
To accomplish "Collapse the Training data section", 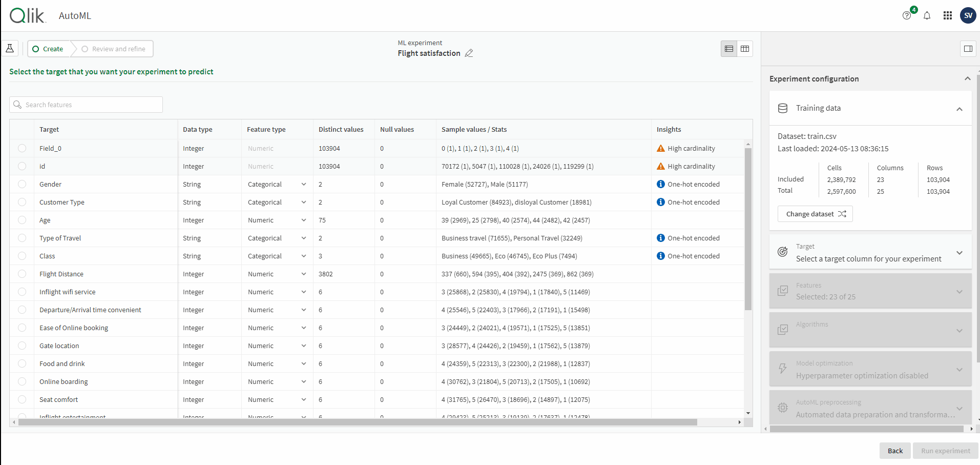I will [959, 109].
